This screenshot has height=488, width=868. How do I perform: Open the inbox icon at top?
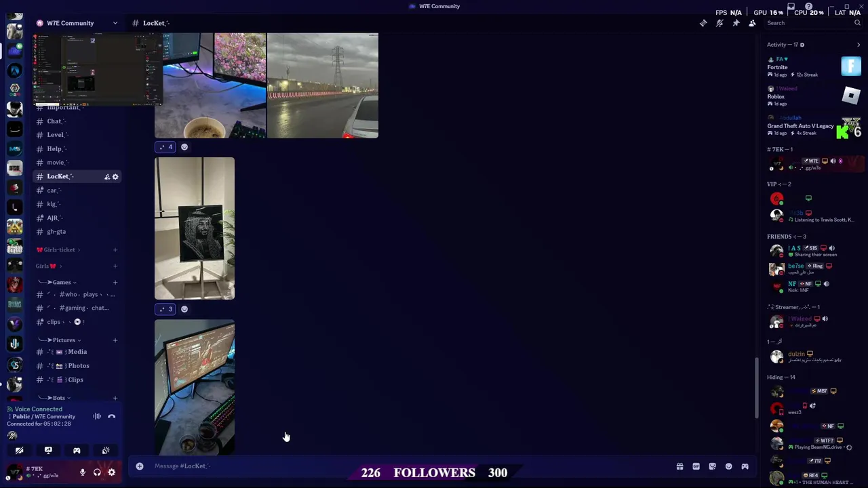click(x=791, y=7)
